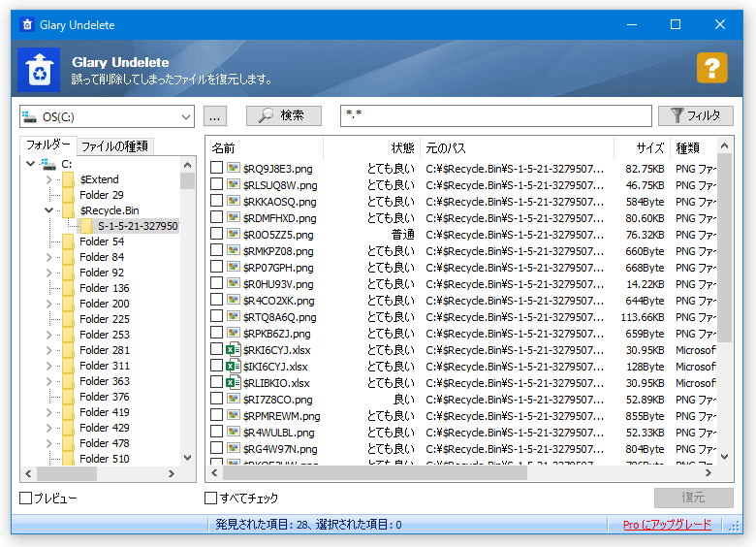Check the box for $R4CO2XK.png
The width and height of the screenshot is (756, 547).
pos(216,300)
